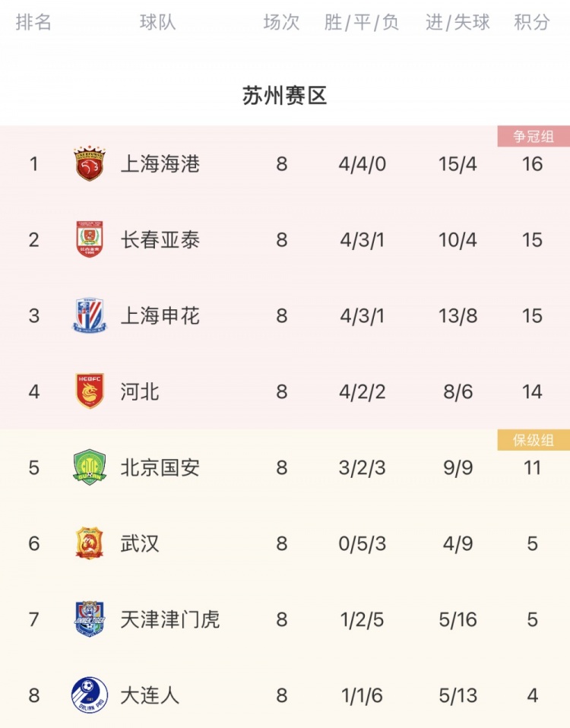The height and width of the screenshot is (728, 570).
Task: Select the 保级组 group label
Action: pyautogui.click(x=534, y=440)
